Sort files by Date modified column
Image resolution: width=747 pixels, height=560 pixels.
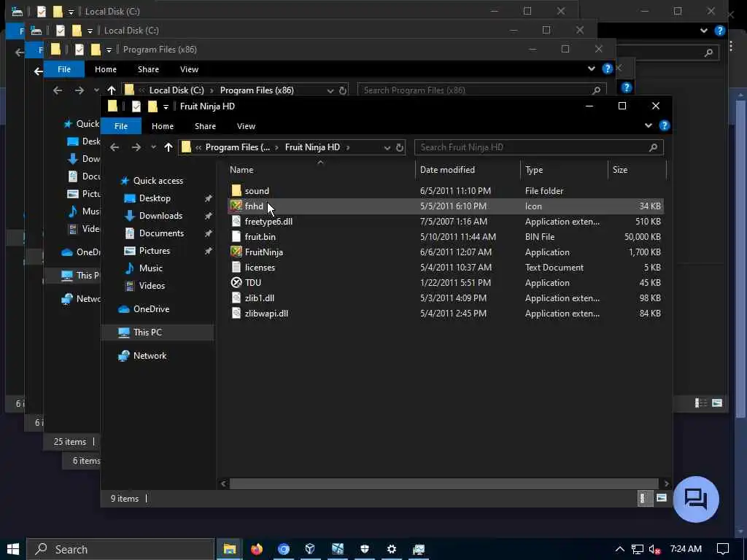(447, 170)
